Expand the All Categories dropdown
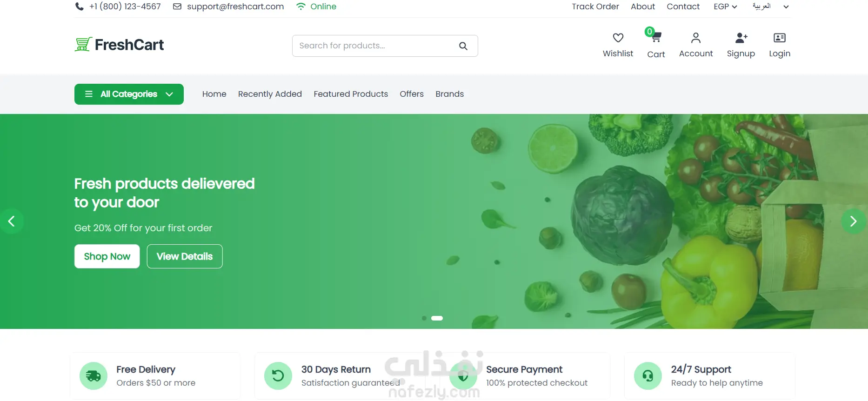Image resolution: width=868 pixels, height=401 pixels. (x=129, y=94)
